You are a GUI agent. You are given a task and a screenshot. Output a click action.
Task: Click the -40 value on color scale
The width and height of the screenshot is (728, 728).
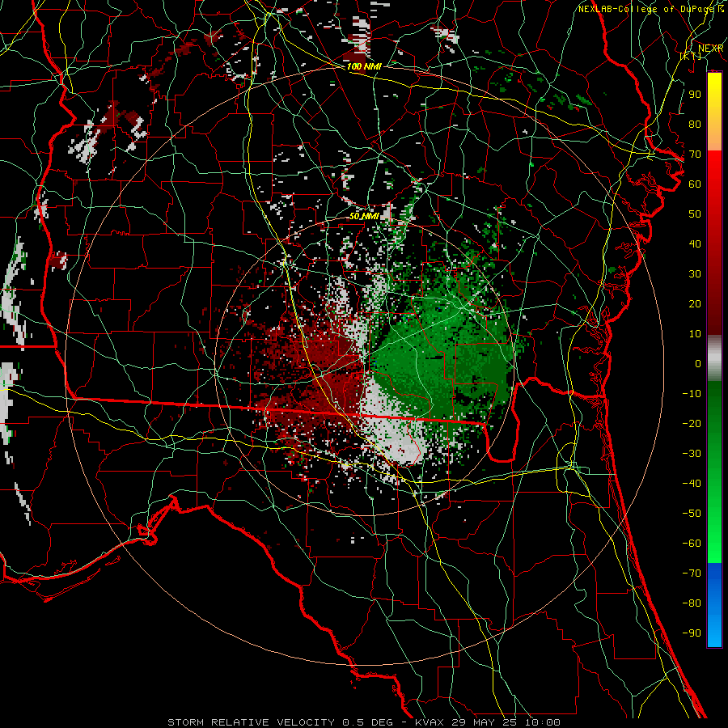pos(692,484)
